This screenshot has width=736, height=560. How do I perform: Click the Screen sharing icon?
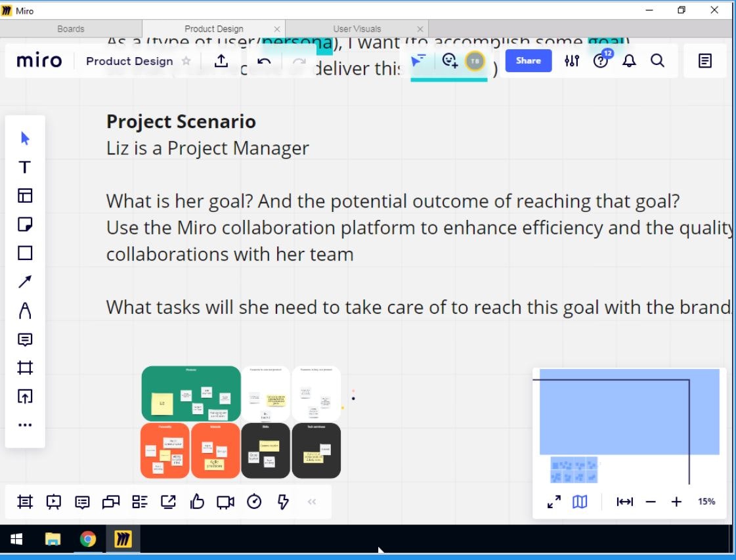tap(168, 502)
